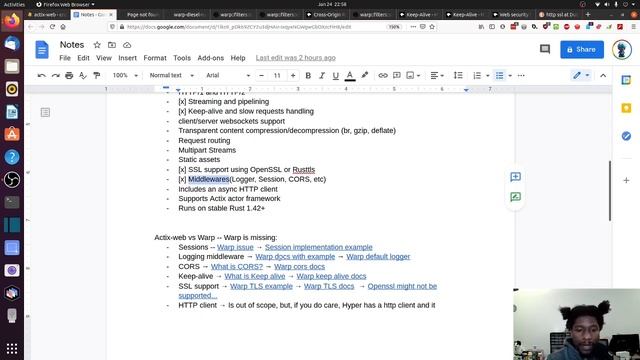Open the Help menu
This screenshot has width=640, height=360.
(238, 58)
